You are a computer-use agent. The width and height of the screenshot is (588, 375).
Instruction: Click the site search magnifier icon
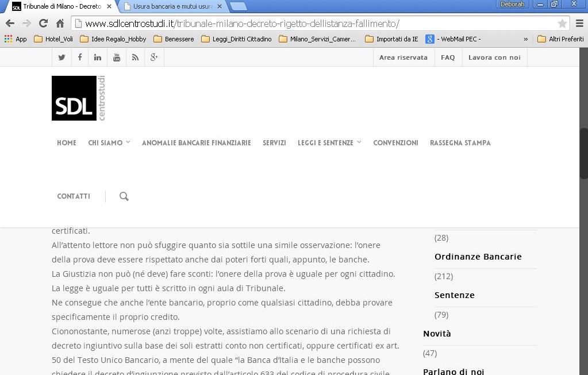[x=124, y=196]
